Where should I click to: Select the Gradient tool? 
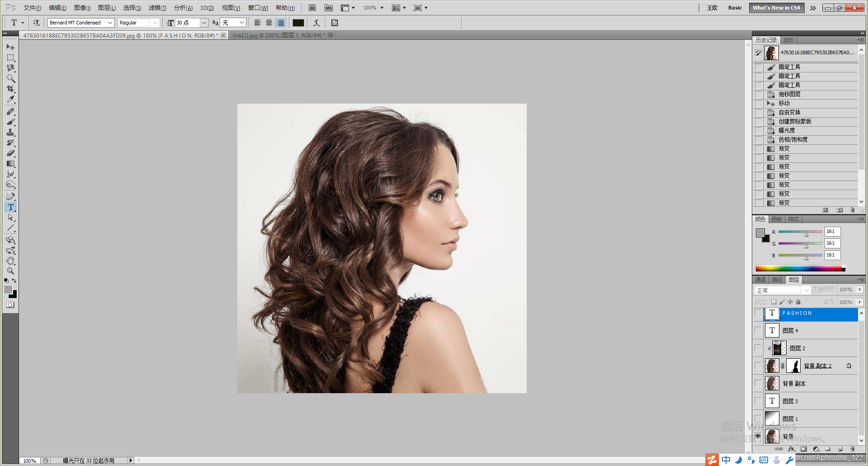(x=10, y=163)
